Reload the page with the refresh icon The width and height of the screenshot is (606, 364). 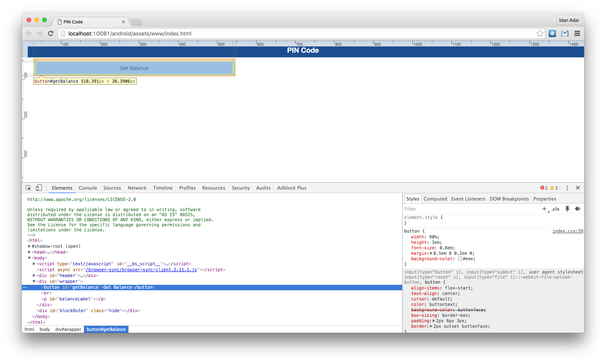[x=51, y=34]
